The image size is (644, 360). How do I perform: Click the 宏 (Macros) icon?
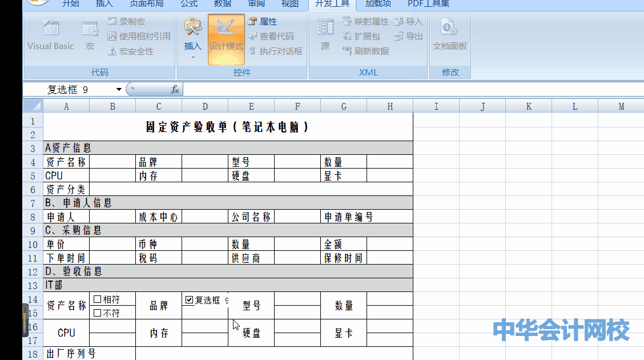(x=90, y=35)
